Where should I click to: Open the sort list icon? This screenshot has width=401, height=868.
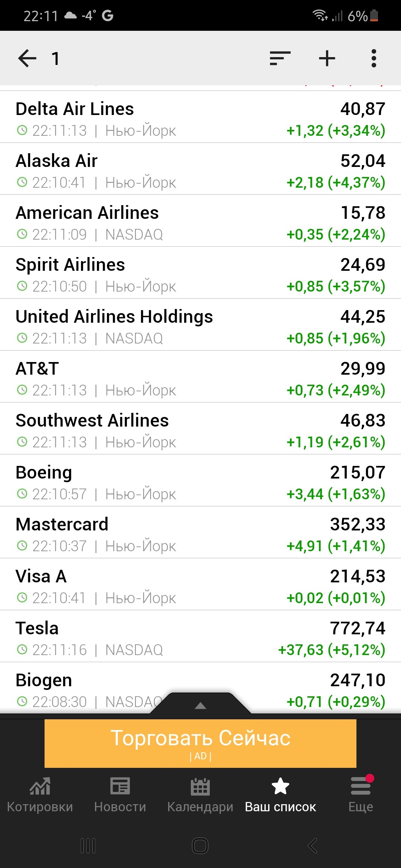click(x=280, y=59)
